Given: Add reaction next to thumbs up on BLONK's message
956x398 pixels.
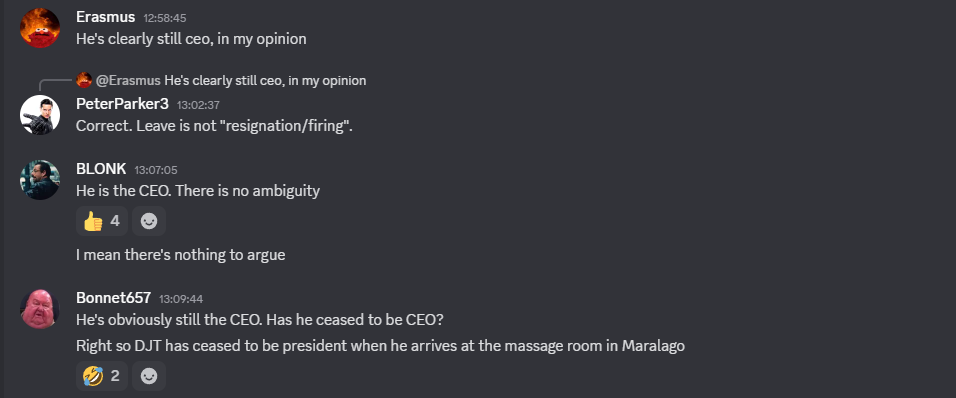Looking at the screenshot, I should pos(149,221).
